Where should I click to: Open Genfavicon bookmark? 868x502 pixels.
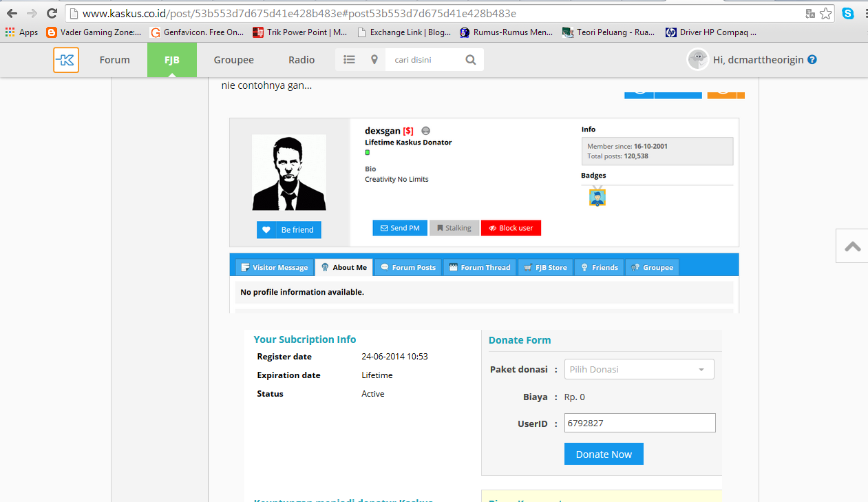click(197, 32)
